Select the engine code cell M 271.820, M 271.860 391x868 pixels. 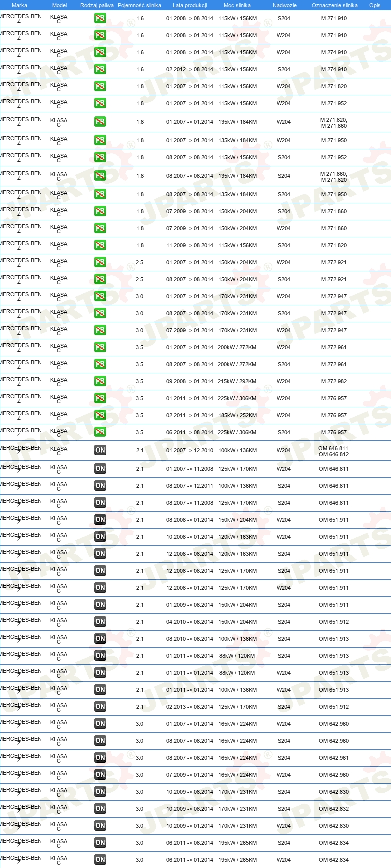[x=334, y=123]
